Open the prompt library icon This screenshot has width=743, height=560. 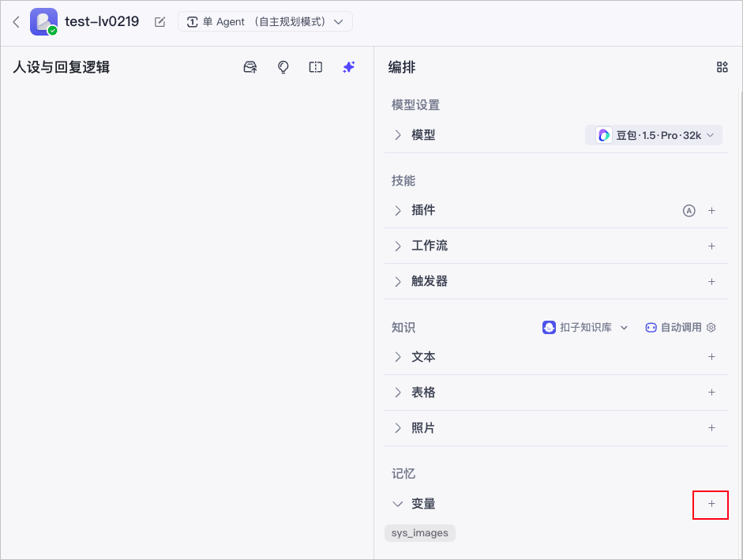[x=250, y=67]
